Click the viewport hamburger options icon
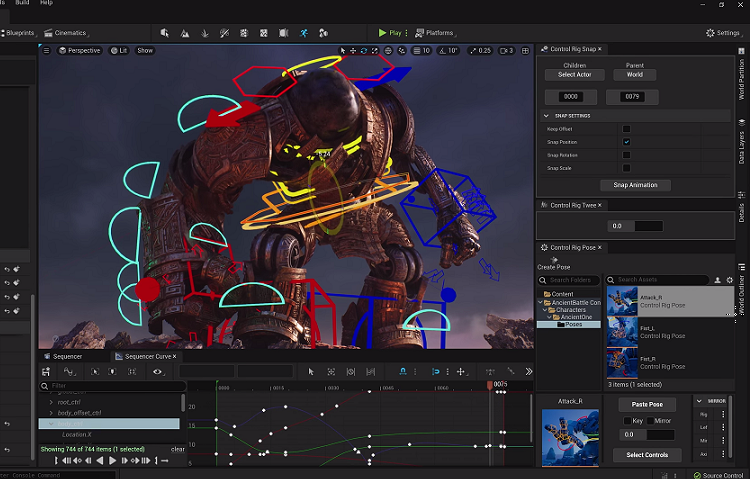The width and height of the screenshot is (750, 479). [x=46, y=50]
